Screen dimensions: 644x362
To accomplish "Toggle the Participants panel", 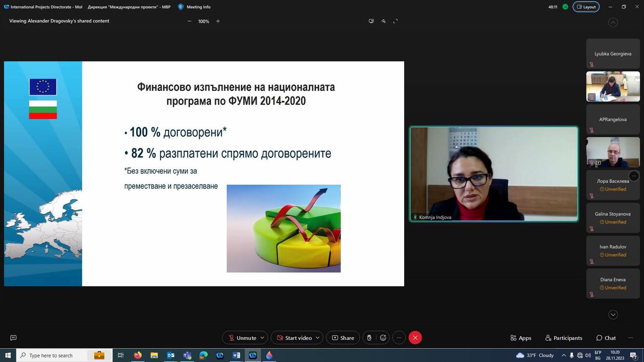I will pos(564,338).
